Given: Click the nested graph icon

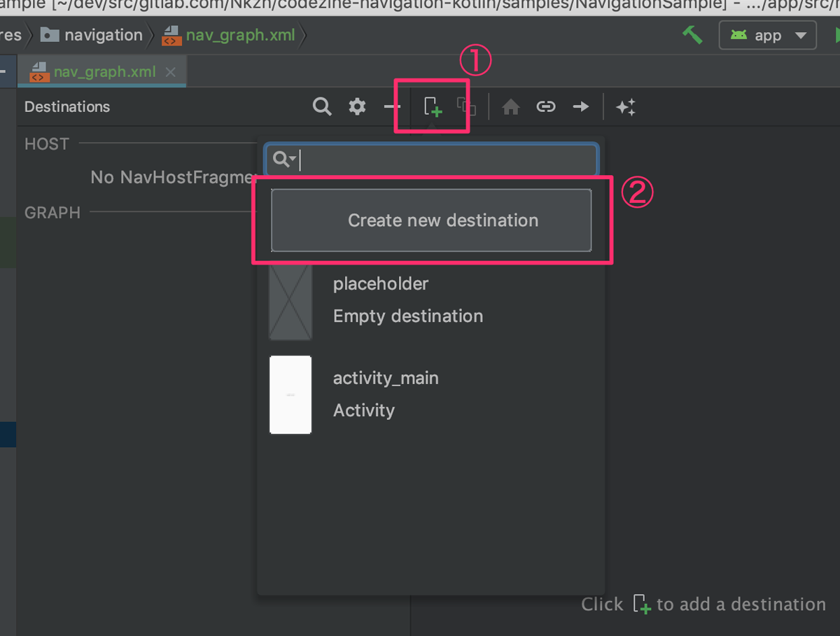Looking at the screenshot, I should (x=466, y=106).
